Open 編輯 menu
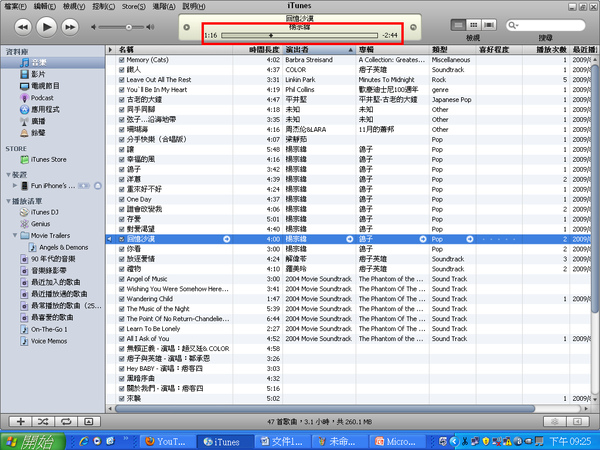The image size is (600, 450). (45, 7)
